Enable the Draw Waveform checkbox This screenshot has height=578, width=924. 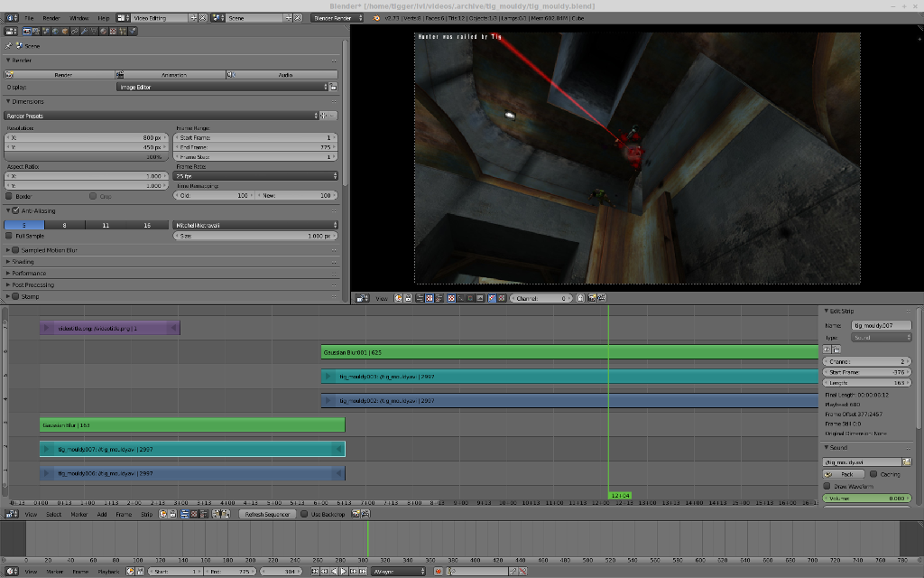tap(827, 486)
